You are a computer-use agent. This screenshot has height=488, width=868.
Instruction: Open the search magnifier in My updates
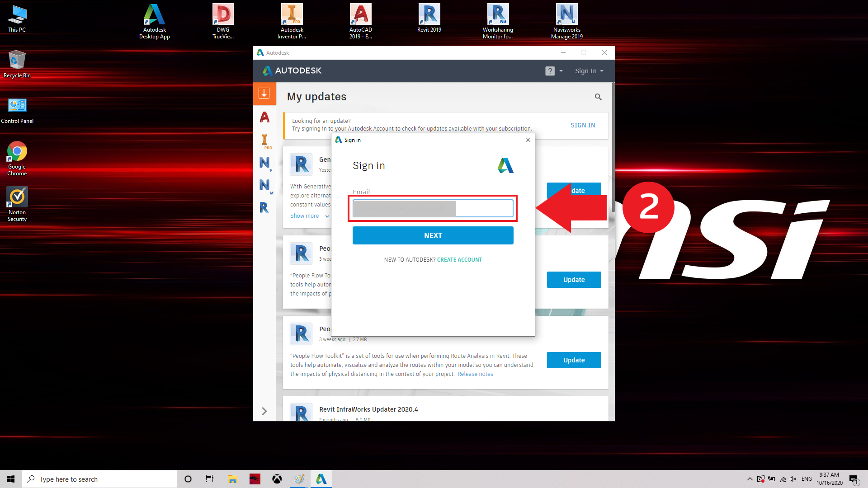pos(598,97)
